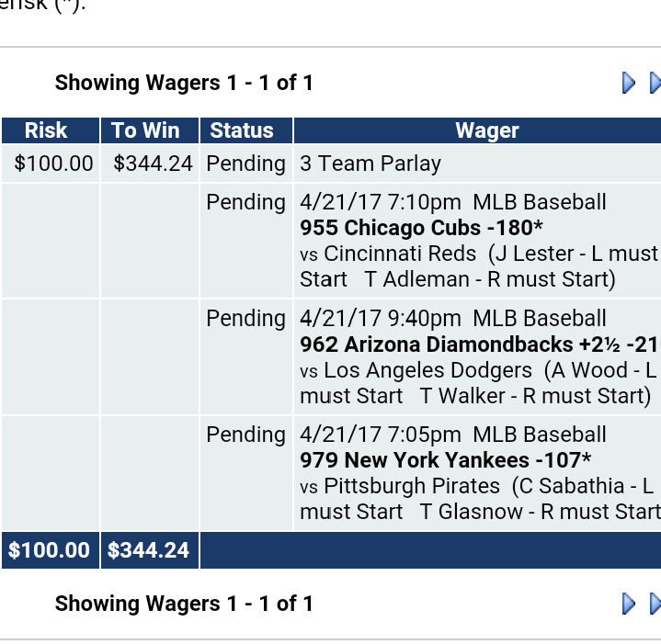Select the 962 Arizona Diamondbacks line

(x=480, y=345)
